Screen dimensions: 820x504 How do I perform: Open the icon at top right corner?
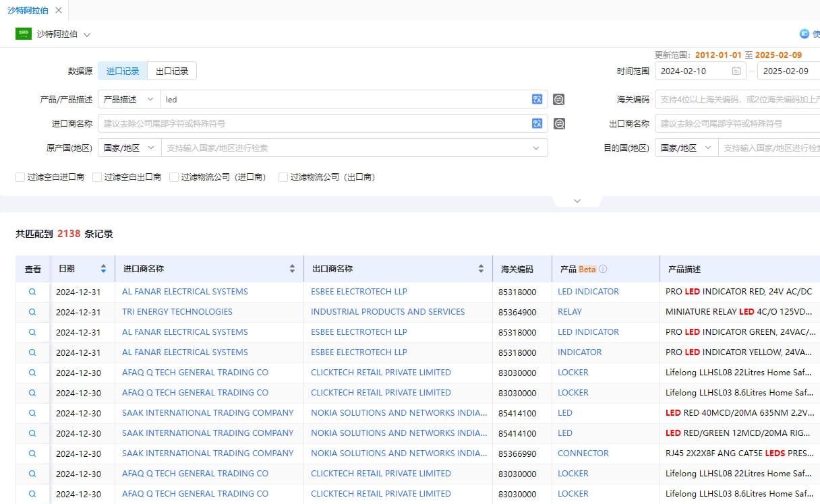804,34
